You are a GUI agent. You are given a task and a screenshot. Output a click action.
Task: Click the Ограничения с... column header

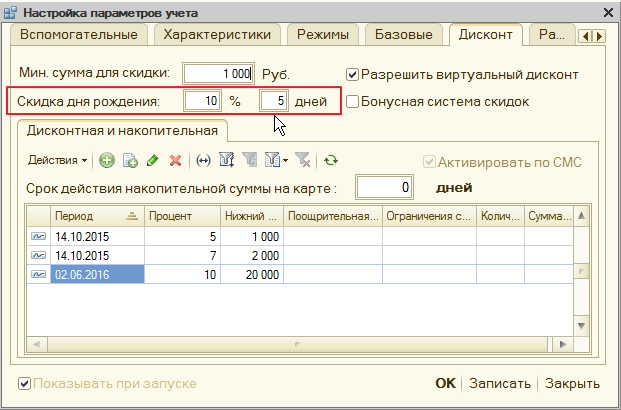429,216
